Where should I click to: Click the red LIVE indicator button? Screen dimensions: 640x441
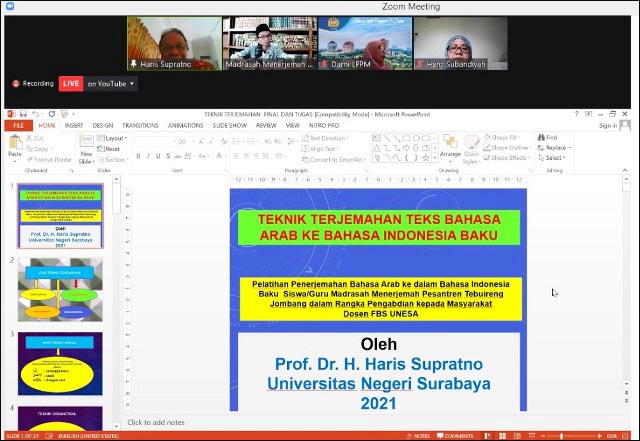(71, 84)
